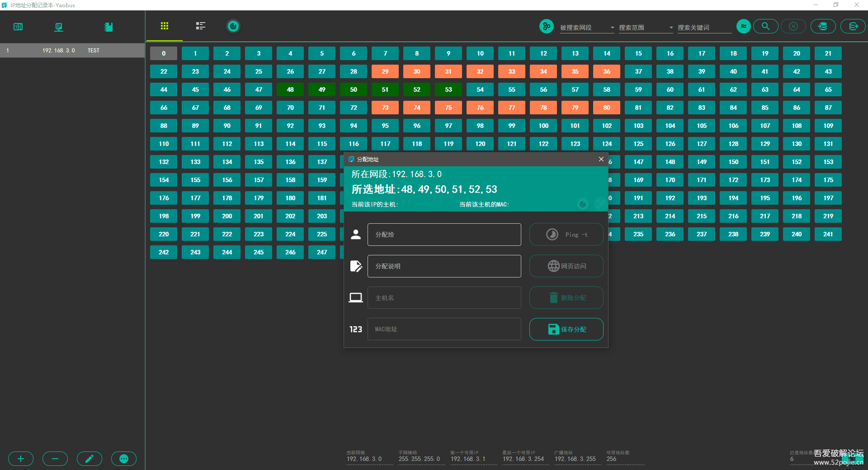The height and width of the screenshot is (470, 868).
Task: Click the search magnifier icon
Action: click(x=765, y=26)
